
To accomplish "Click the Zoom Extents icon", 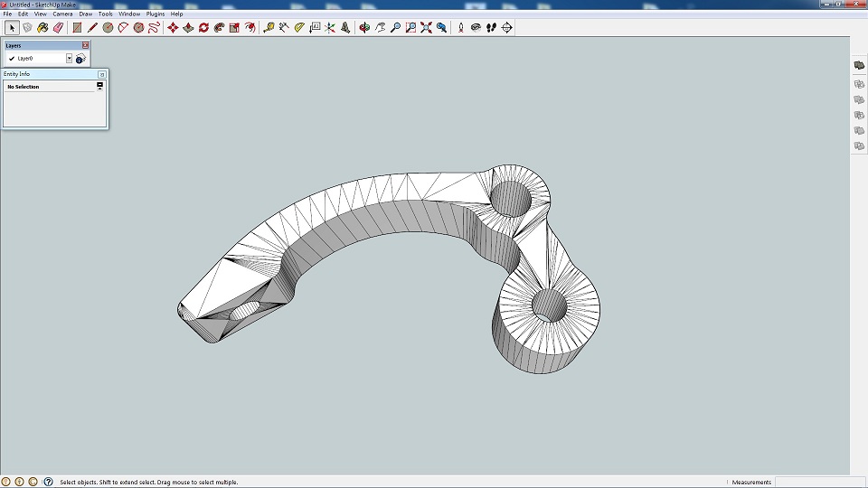I will [x=426, y=28].
